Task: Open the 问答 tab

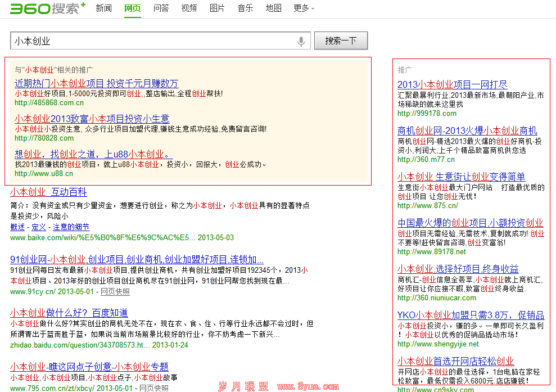Action: pos(161,8)
